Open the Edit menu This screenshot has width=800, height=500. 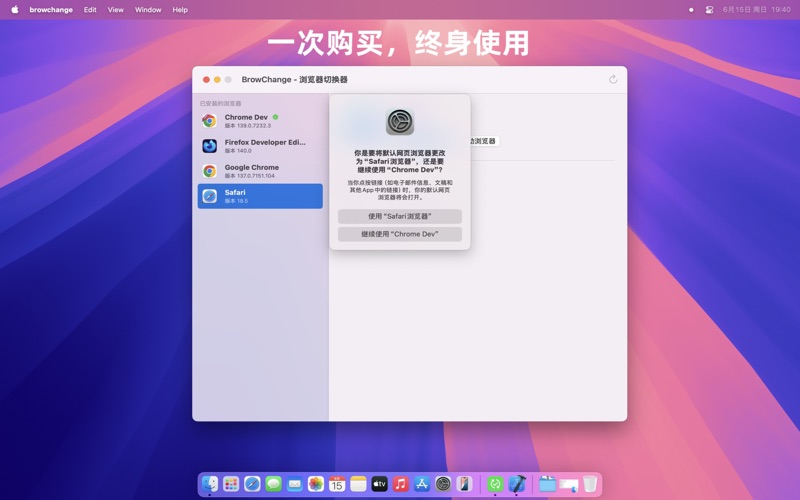(x=90, y=10)
